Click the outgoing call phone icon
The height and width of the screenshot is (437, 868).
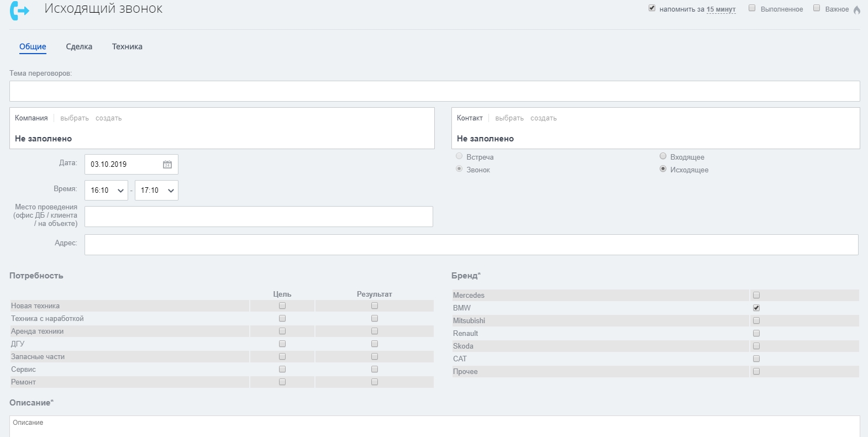click(19, 10)
